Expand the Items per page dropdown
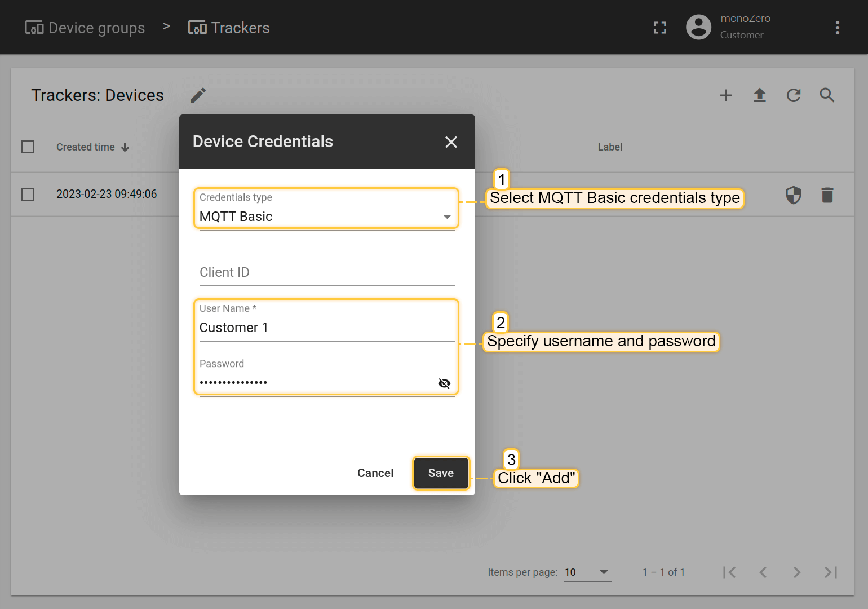The image size is (868, 609). tap(587, 572)
